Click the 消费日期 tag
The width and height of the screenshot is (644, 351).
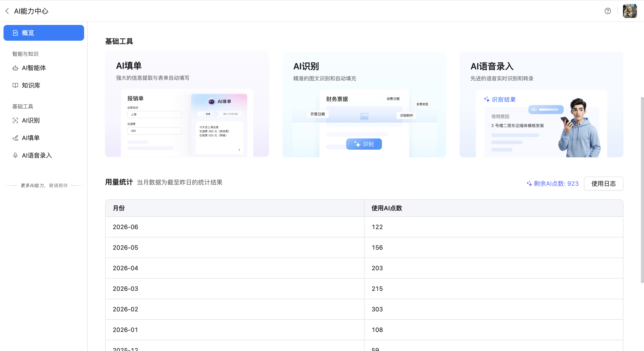(x=393, y=99)
